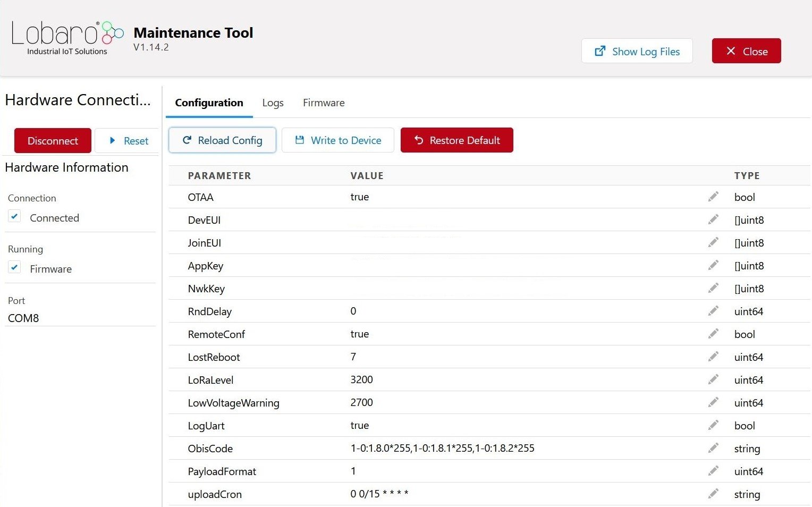Click Restore Default button
The image size is (812, 507).
[457, 140]
